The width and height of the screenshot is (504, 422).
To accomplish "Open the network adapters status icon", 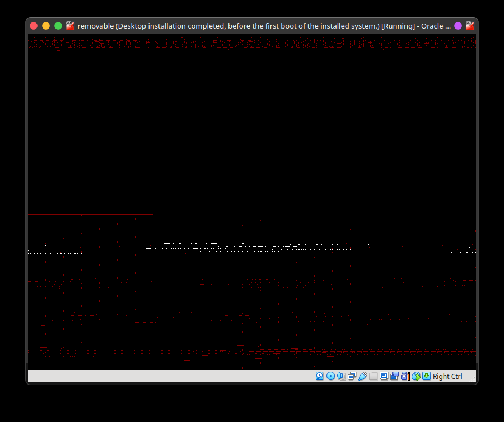I will (352, 376).
